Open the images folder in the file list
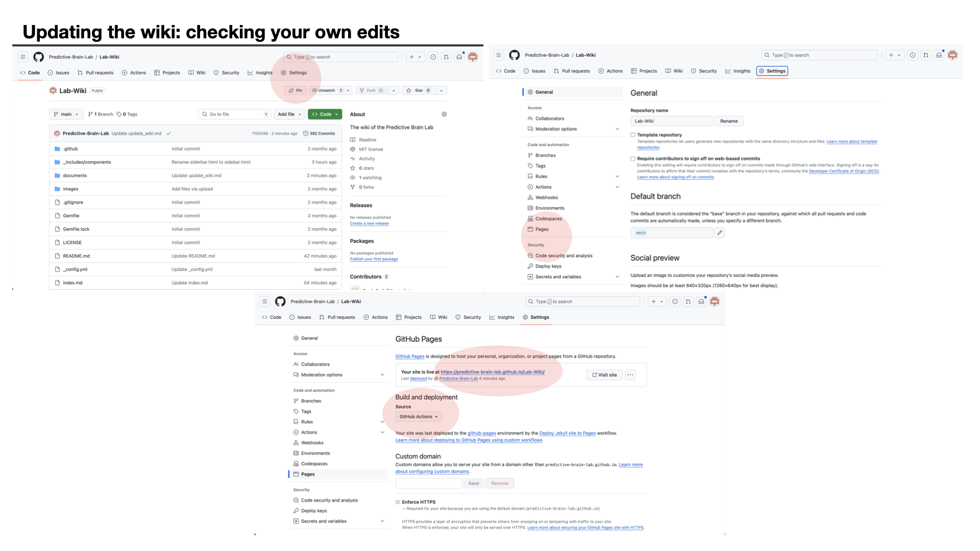Screen dimensions: 980x551 (70, 189)
